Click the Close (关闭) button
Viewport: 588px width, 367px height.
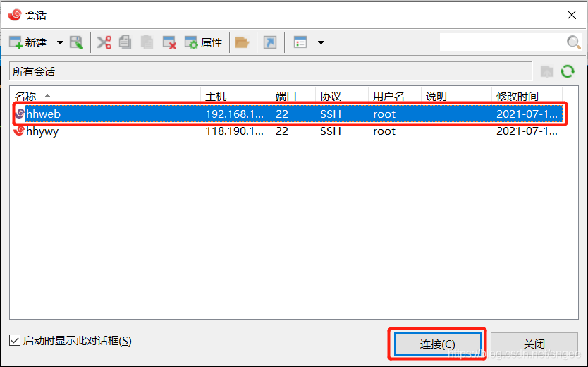pos(534,344)
